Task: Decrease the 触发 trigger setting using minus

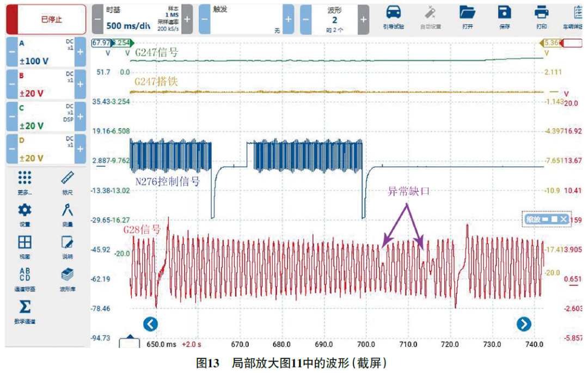Action: tap(204, 19)
